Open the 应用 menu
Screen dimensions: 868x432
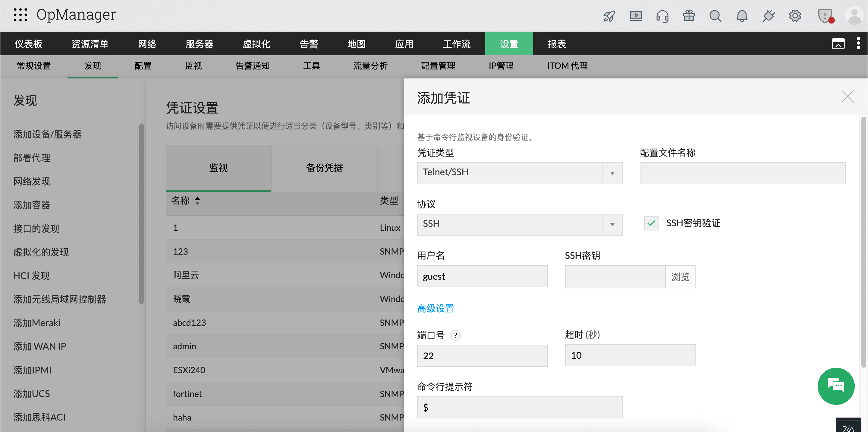point(404,44)
